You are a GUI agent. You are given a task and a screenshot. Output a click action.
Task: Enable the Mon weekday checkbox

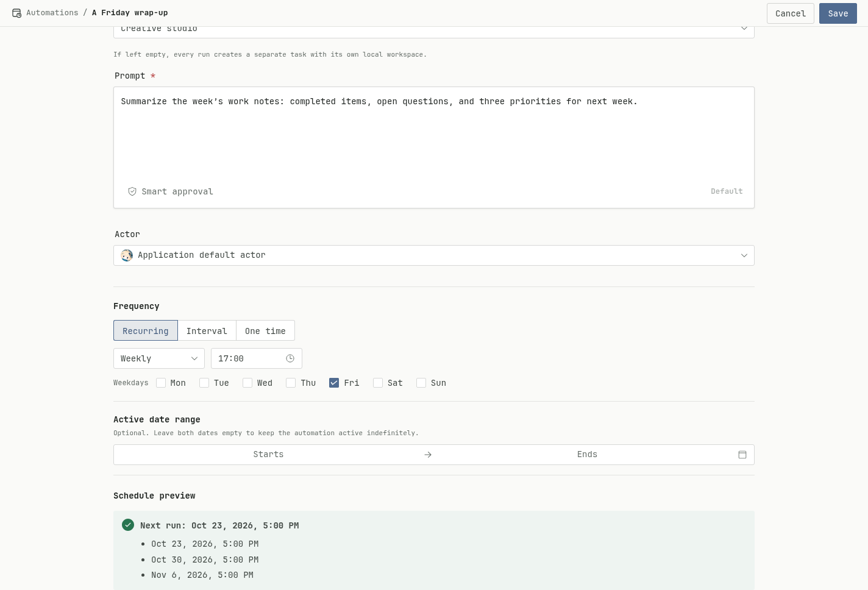click(161, 383)
